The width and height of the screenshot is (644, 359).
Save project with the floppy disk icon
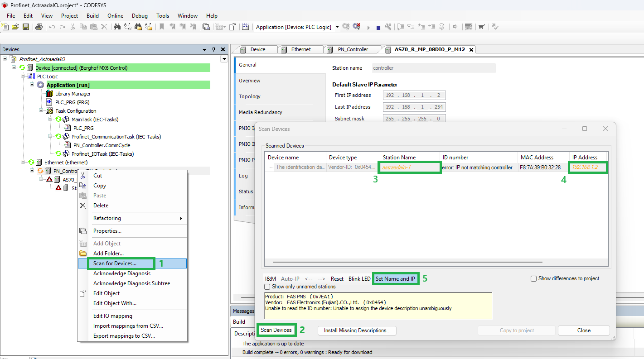click(x=26, y=27)
